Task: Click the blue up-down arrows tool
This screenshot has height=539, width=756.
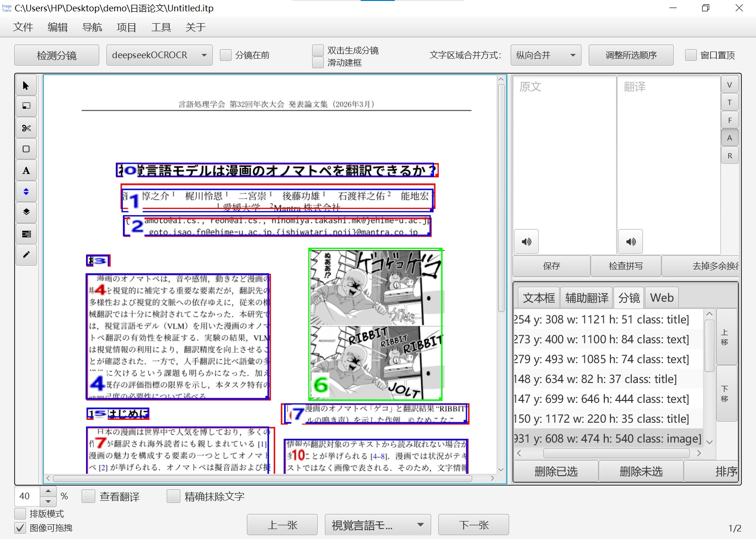Action: pos(26,191)
